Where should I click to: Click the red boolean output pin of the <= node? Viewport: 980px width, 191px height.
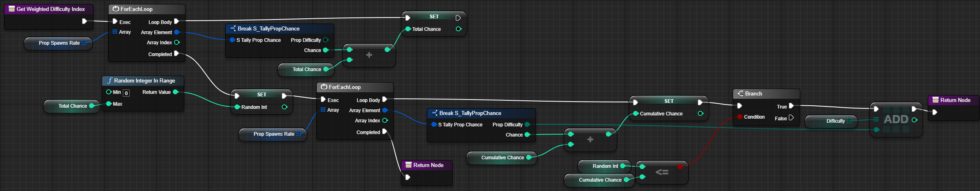tap(680, 166)
